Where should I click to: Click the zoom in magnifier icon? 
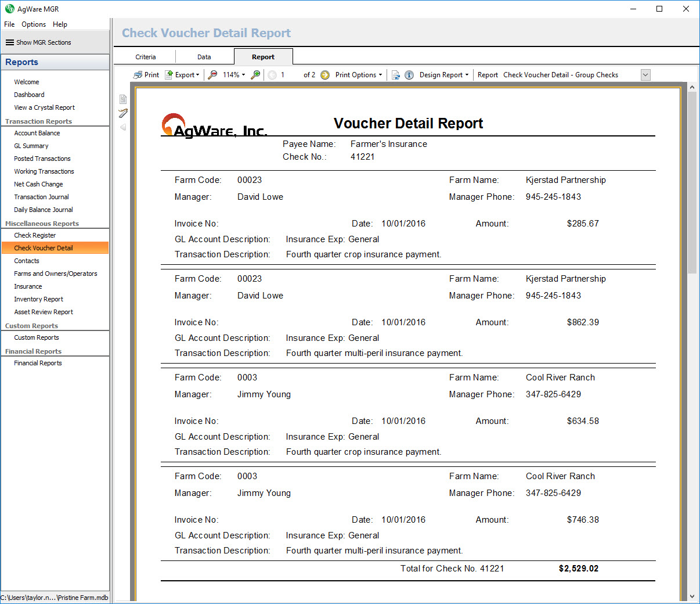point(255,75)
